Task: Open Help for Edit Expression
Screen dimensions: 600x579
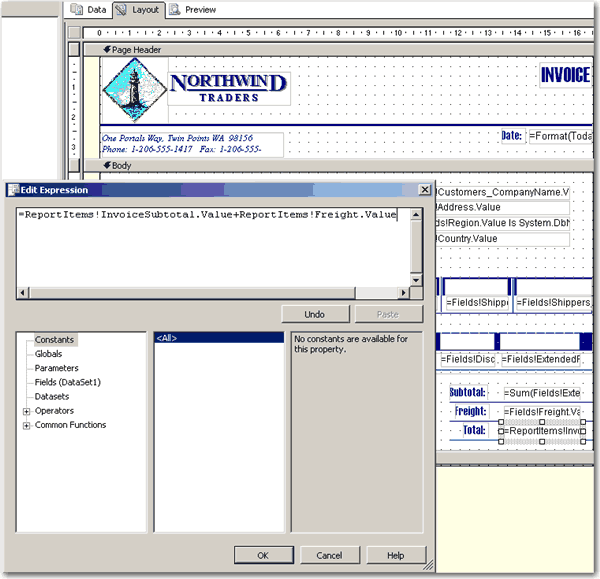Action: [x=395, y=555]
